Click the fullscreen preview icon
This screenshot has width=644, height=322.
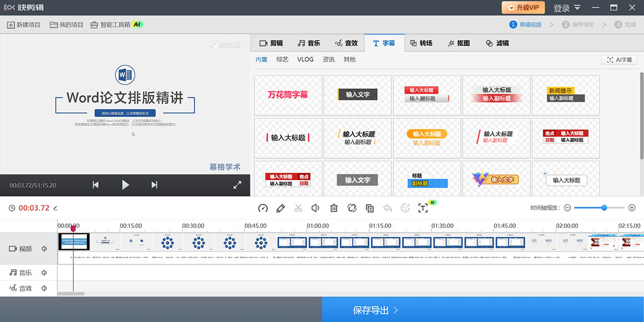pos(238,185)
